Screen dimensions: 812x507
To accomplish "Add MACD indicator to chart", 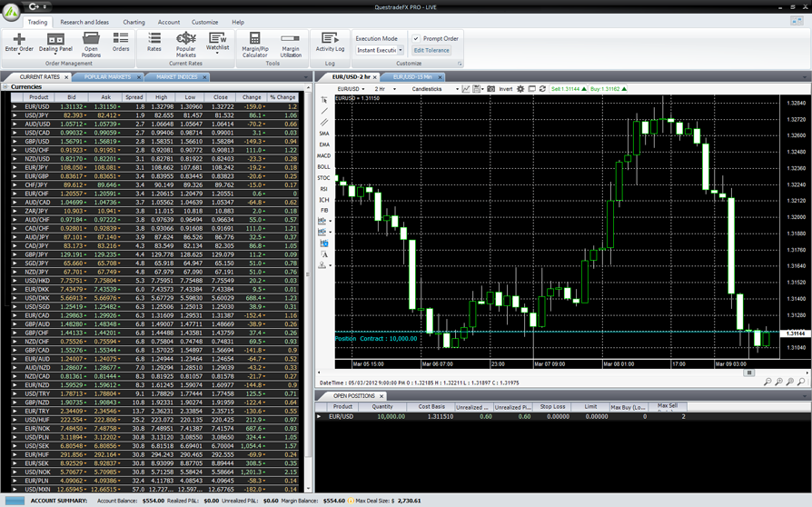I will click(324, 156).
